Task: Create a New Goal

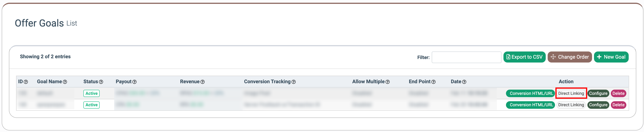Action: click(x=611, y=57)
